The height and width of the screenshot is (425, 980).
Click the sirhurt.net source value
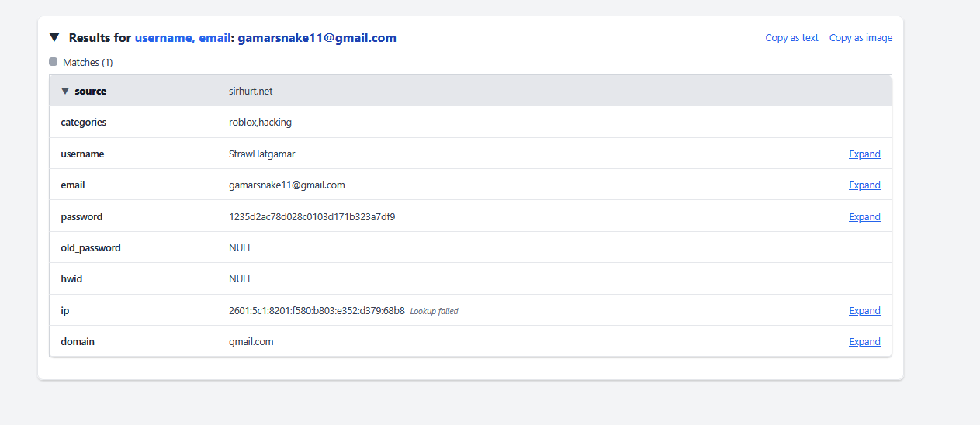tap(251, 92)
